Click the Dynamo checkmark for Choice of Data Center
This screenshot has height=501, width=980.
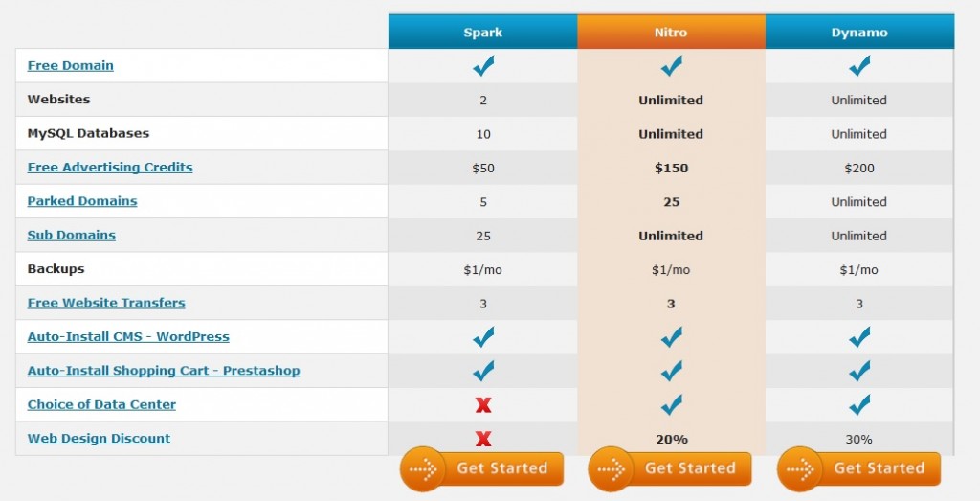tap(859, 404)
